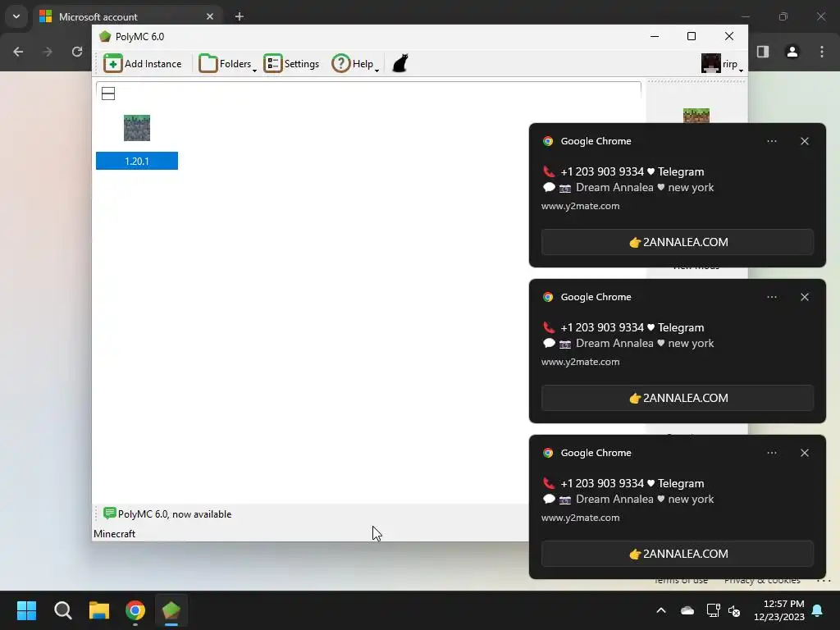This screenshot has height=630, width=840.
Task: Open PolyMC Settings
Action: 291,64
